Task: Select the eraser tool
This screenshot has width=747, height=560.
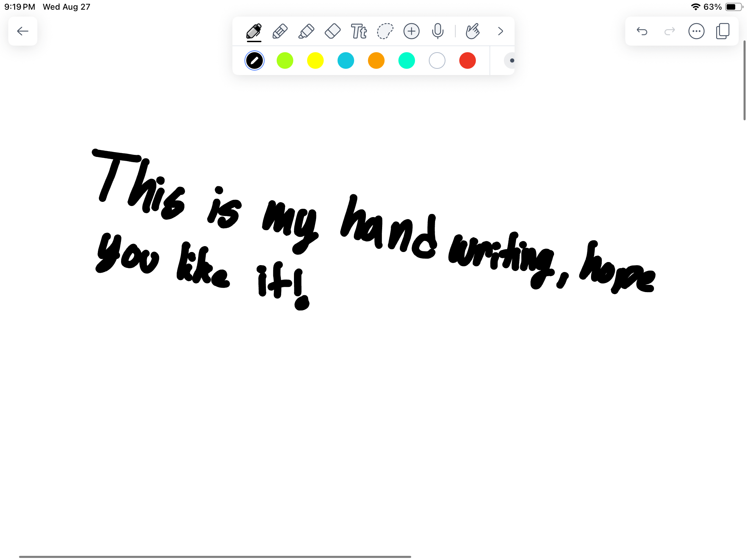Action: click(x=333, y=31)
